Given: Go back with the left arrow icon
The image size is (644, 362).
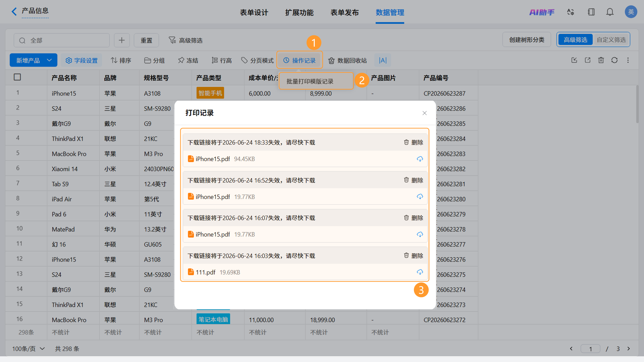Looking at the screenshot, I should pyautogui.click(x=14, y=11).
